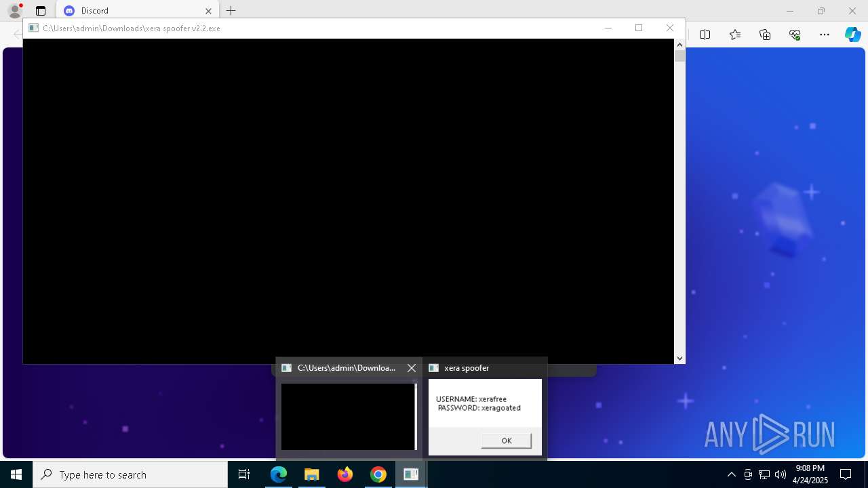
Task: Launch Firefox from the taskbar
Action: pyautogui.click(x=345, y=474)
